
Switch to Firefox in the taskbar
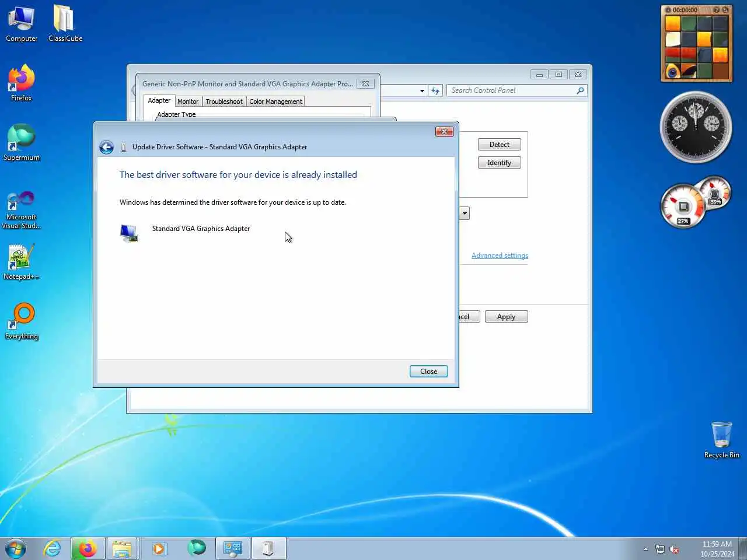pos(88,548)
